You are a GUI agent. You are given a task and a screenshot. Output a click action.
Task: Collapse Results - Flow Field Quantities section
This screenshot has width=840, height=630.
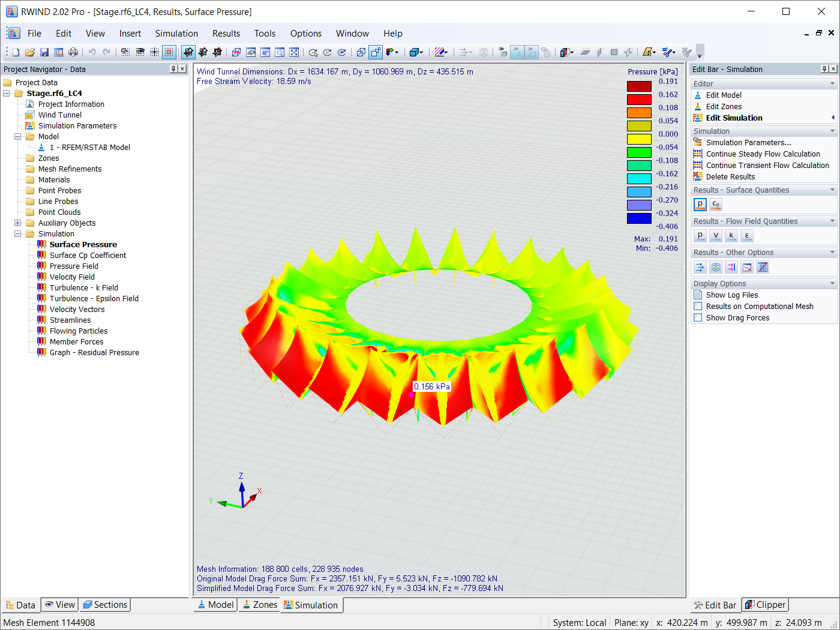[x=832, y=221]
